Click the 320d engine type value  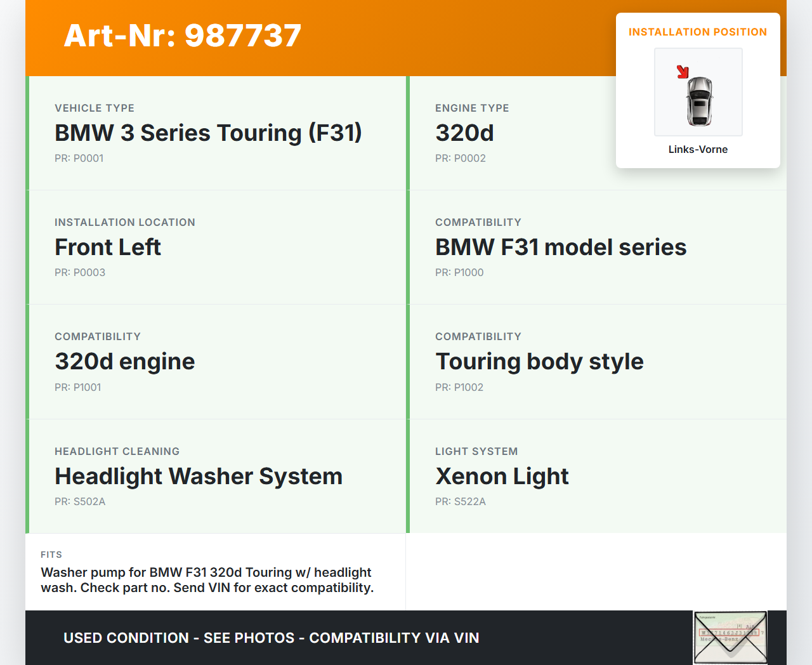464,133
